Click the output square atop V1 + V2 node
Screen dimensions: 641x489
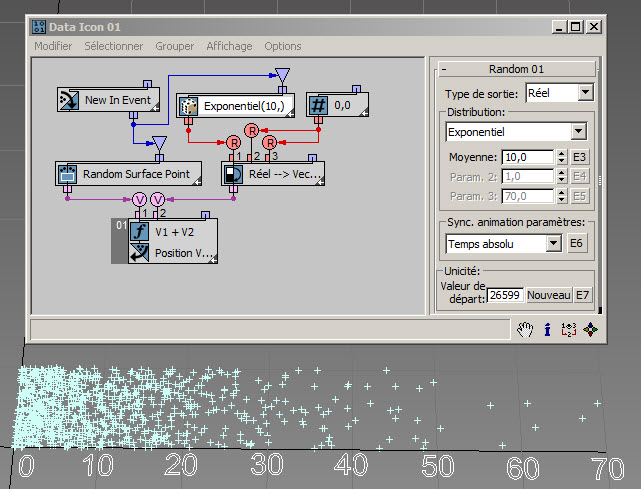[205, 215]
